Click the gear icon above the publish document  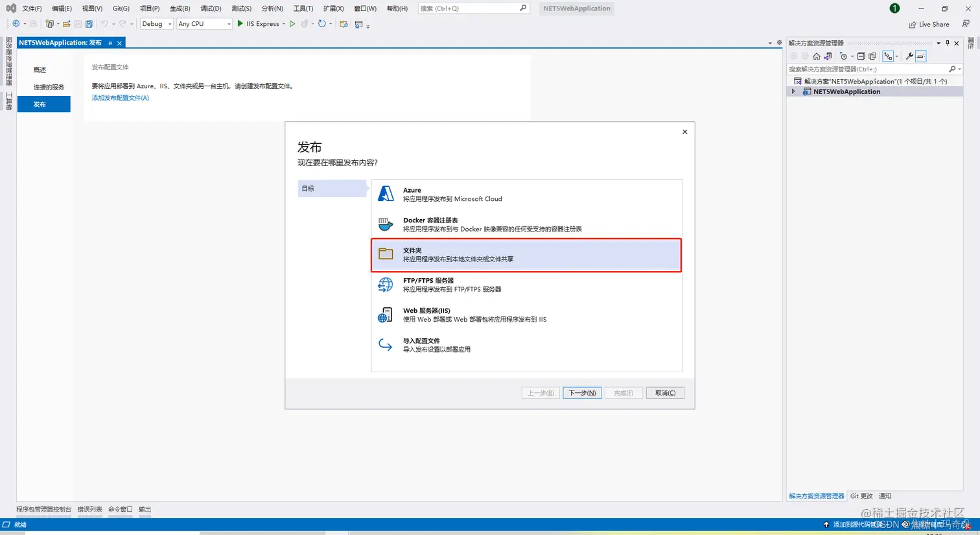pyautogui.click(x=779, y=43)
